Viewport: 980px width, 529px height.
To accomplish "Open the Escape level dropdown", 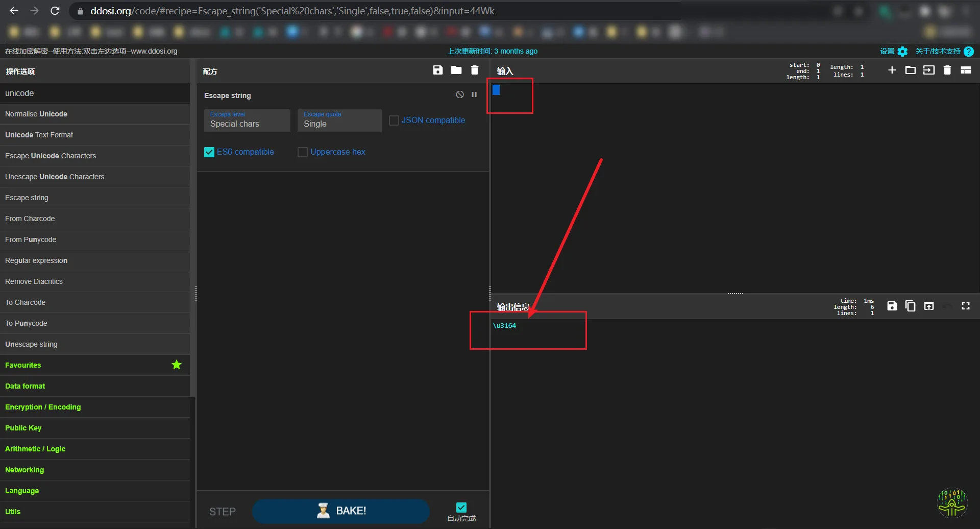I will 247,121.
